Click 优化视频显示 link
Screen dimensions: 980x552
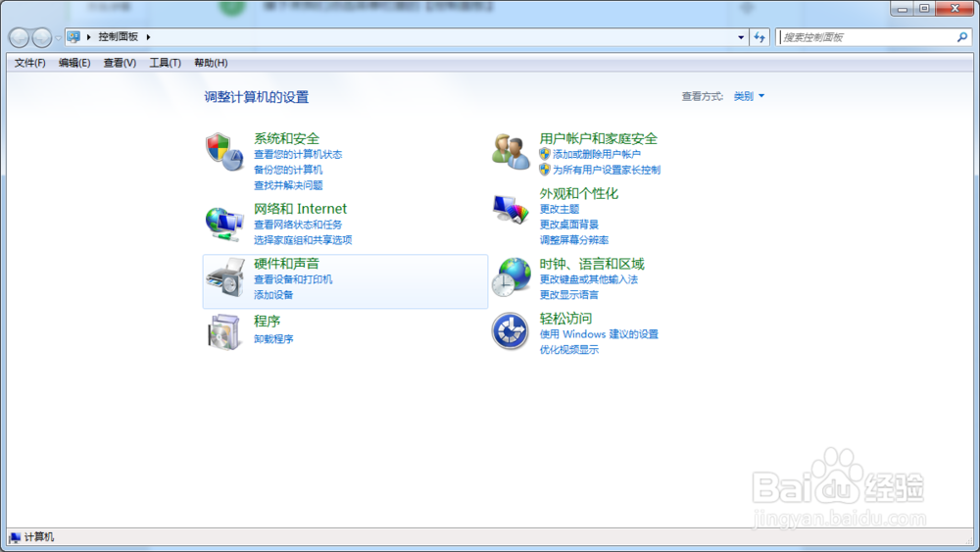point(568,349)
